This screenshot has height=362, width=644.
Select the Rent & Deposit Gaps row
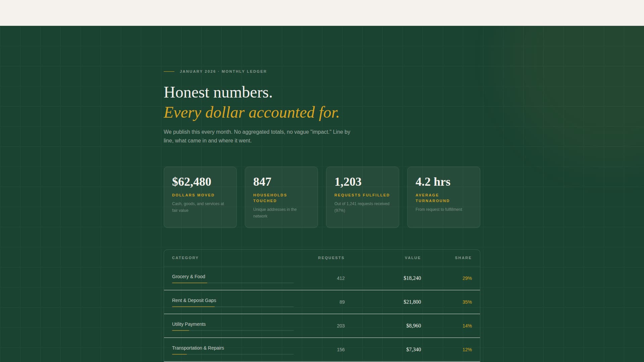[x=321, y=302]
